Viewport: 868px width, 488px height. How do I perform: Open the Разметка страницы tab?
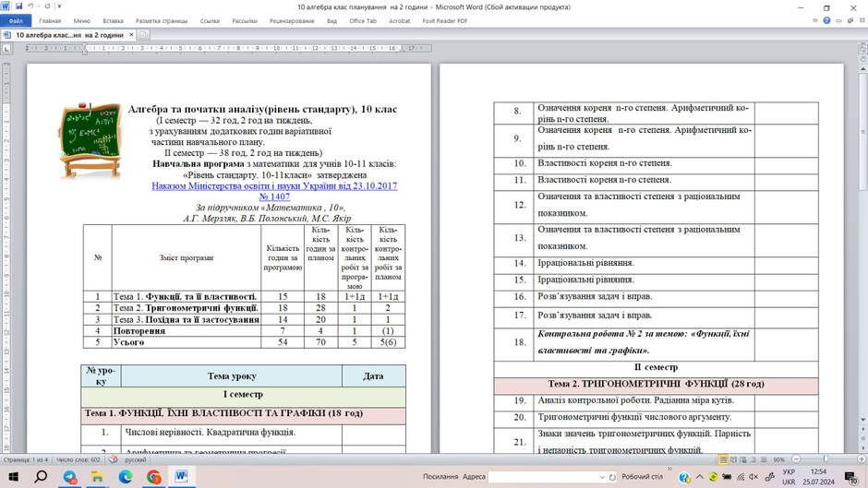162,21
